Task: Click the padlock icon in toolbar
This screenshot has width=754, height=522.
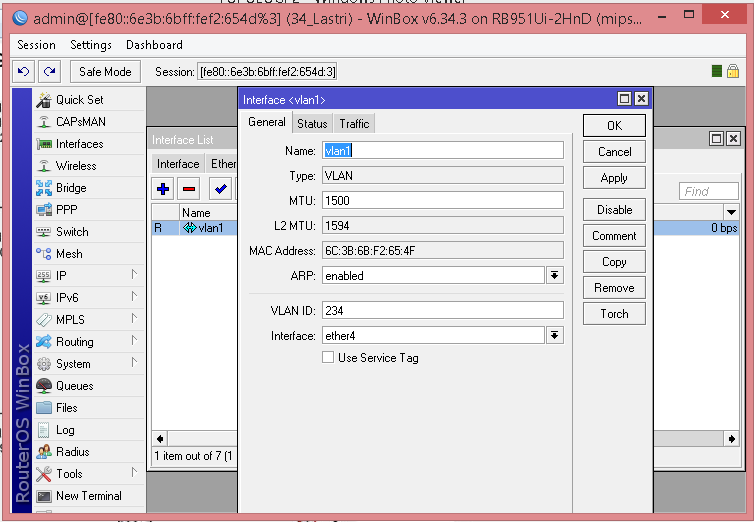Action: (733, 71)
